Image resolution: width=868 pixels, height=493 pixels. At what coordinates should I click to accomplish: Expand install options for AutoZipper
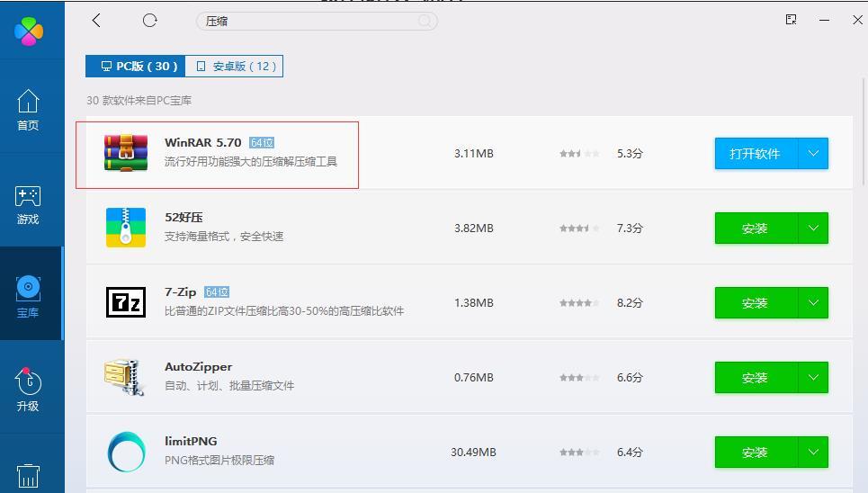(813, 378)
